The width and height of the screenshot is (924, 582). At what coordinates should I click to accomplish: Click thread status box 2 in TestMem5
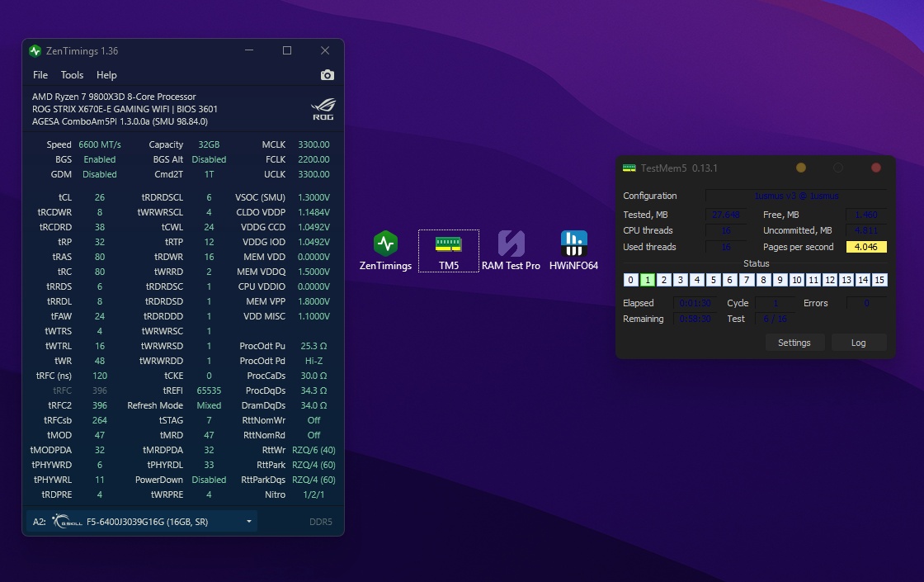(x=663, y=280)
